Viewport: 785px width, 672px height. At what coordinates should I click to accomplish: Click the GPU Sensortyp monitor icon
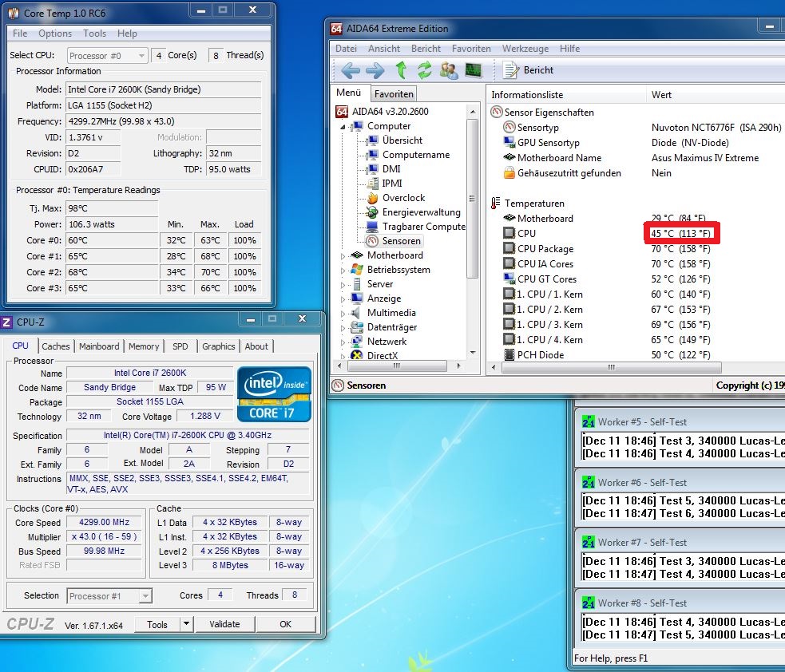(509, 143)
